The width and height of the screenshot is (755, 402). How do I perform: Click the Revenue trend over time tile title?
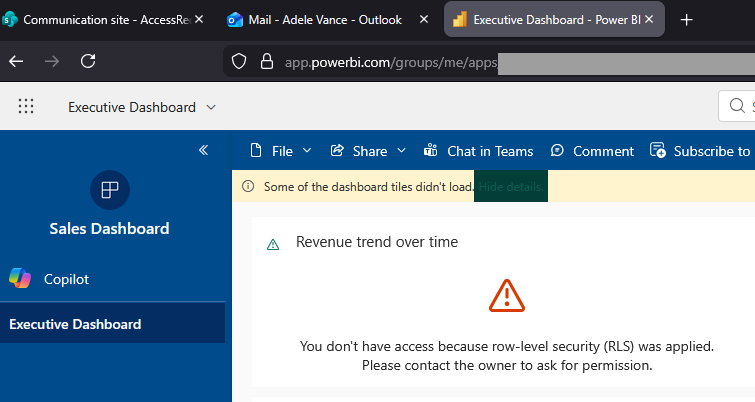pyautogui.click(x=377, y=242)
